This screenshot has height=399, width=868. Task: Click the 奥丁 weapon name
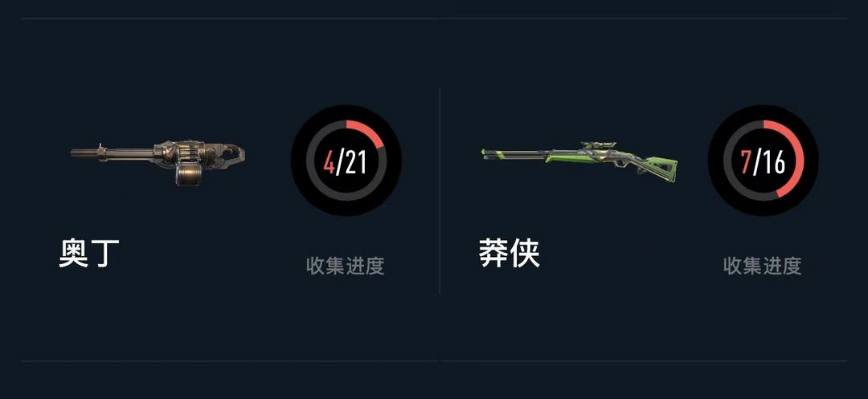pos(89,254)
